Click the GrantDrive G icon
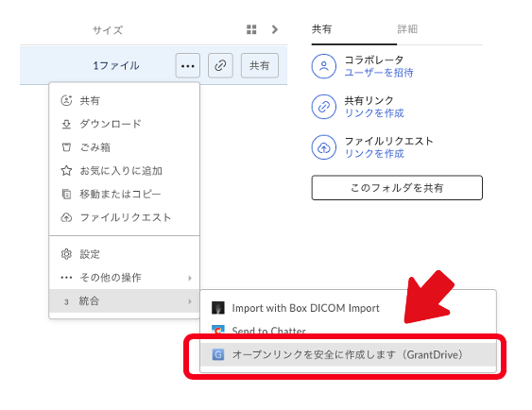This screenshot has width=532, height=410. [218, 354]
